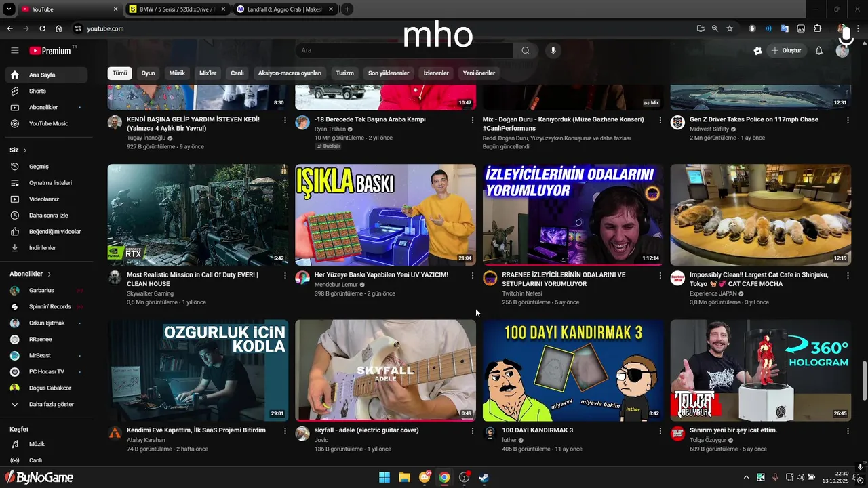
Task: Select the Mix'ler filter chip
Action: 208,73
